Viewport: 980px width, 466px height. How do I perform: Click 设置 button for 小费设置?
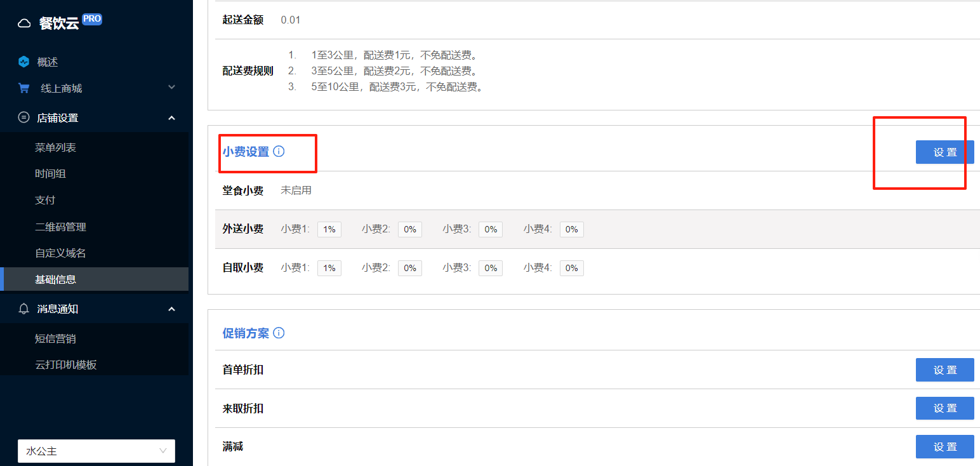944,152
